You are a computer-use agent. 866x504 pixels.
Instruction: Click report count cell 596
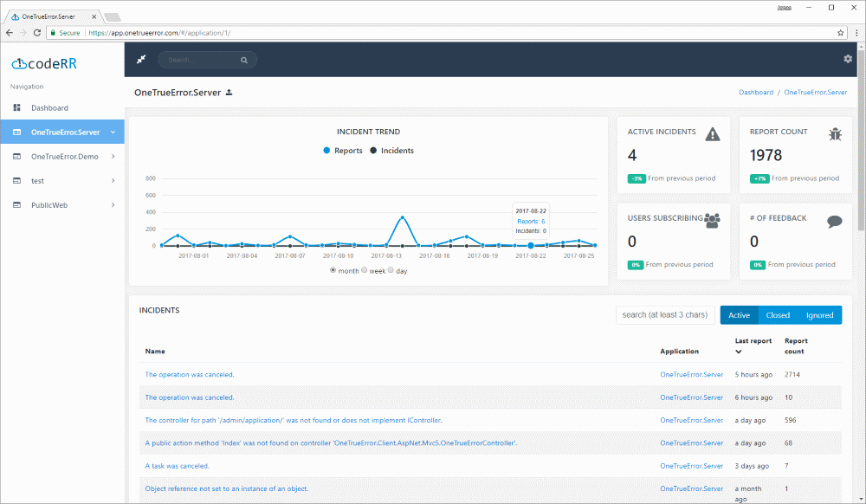[791, 420]
